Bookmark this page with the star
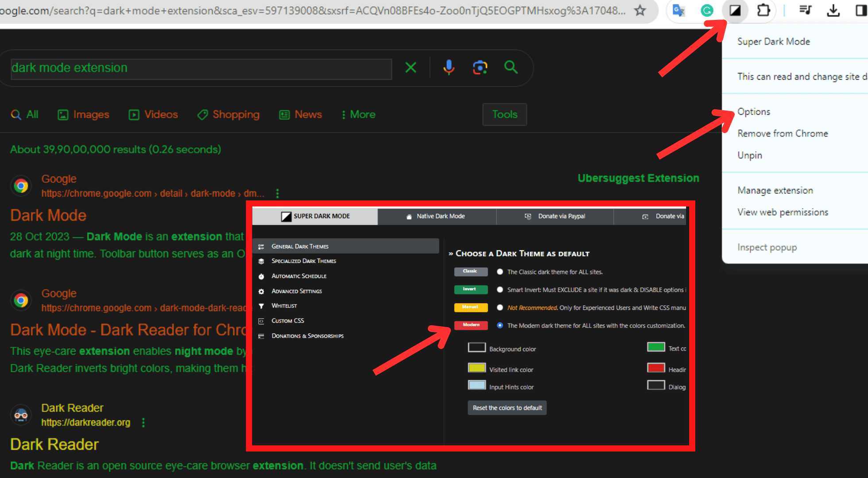Viewport: 868px width, 478px height. [x=639, y=10]
